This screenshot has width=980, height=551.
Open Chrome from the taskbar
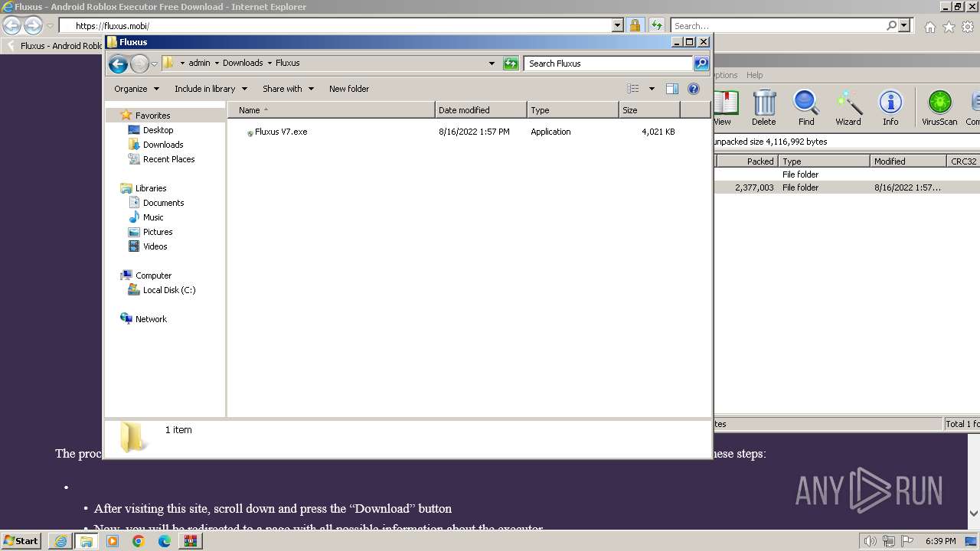click(x=139, y=541)
